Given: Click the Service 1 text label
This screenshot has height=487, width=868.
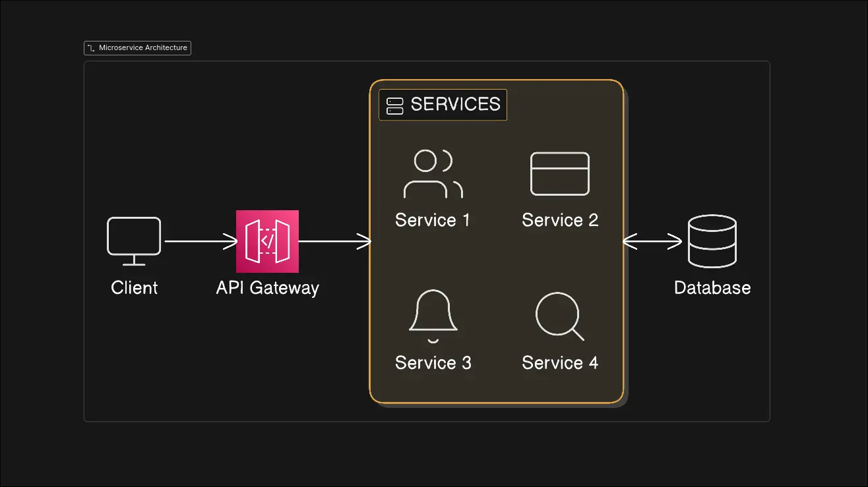Looking at the screenshot, I should (x=433, y=220).
